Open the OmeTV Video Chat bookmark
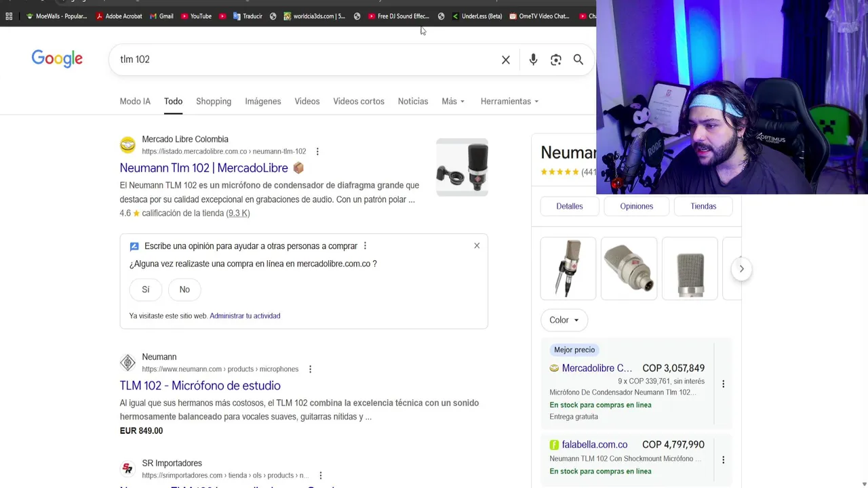 point(540,16)
